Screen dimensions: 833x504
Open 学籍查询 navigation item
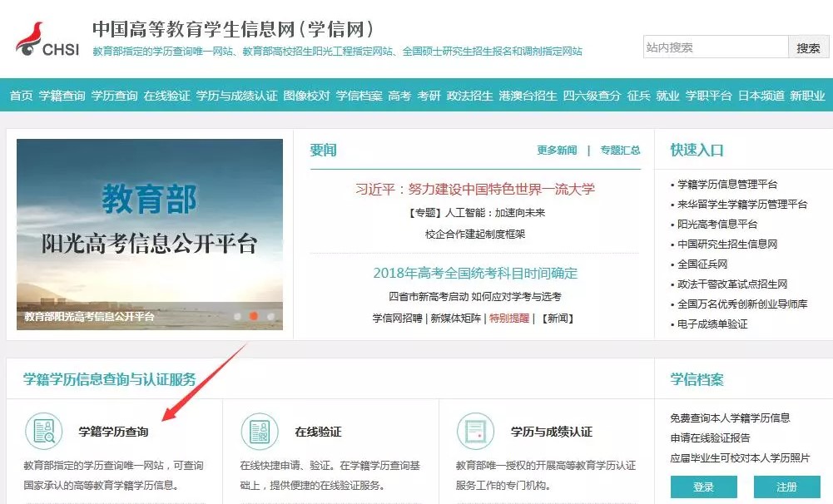(62, 96)
